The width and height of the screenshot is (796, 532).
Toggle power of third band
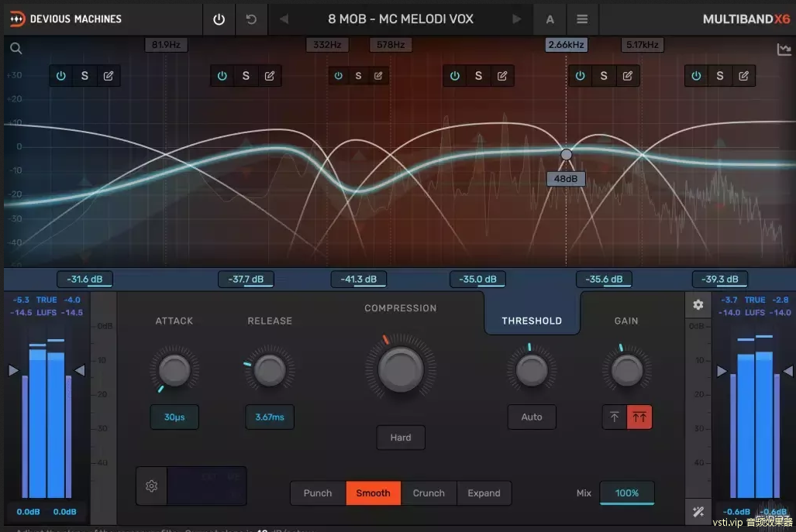(x=338, y=76)
